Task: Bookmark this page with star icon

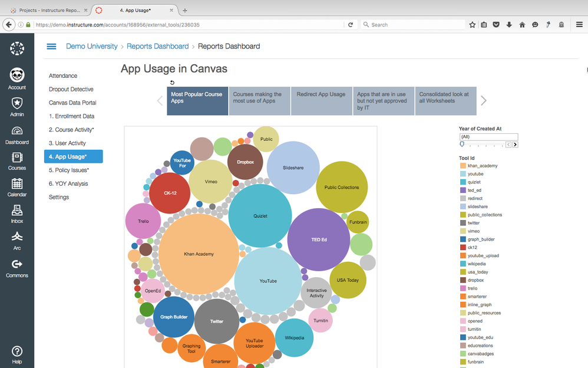Action: pyautogui.click(x=473, y=25)
